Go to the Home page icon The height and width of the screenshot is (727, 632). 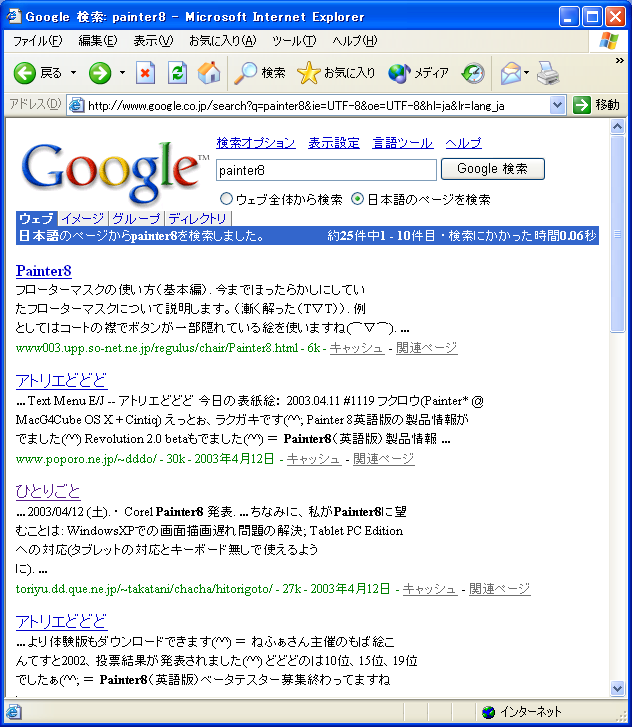click(209, 73)
